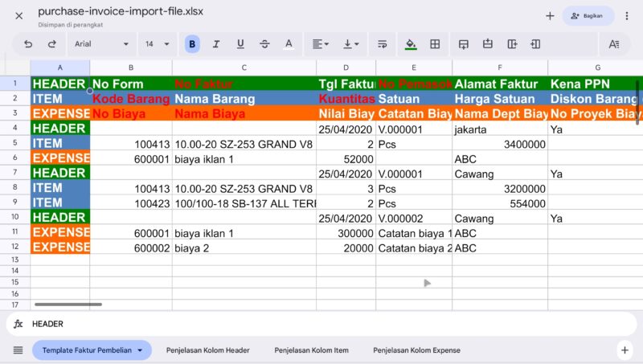Viewport: 643px width, 364px height.
Task: Toggle italic formatting
Action: tap(216, 44)
